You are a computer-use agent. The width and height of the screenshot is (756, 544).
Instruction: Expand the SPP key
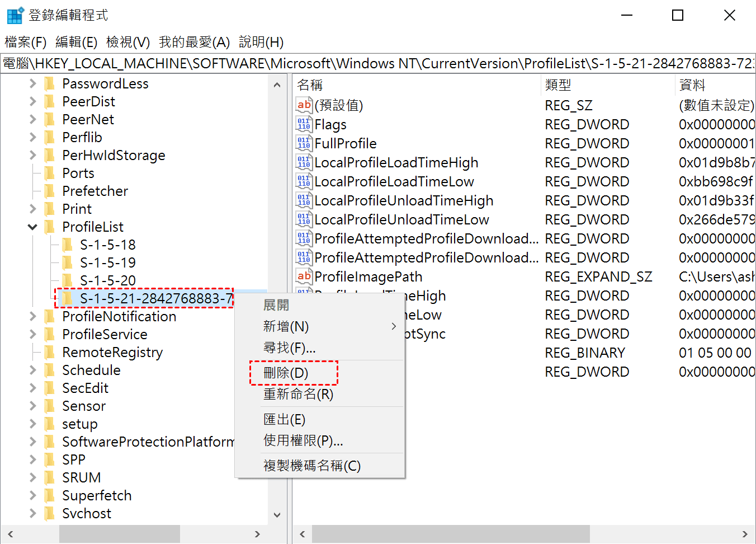point(32,460)
